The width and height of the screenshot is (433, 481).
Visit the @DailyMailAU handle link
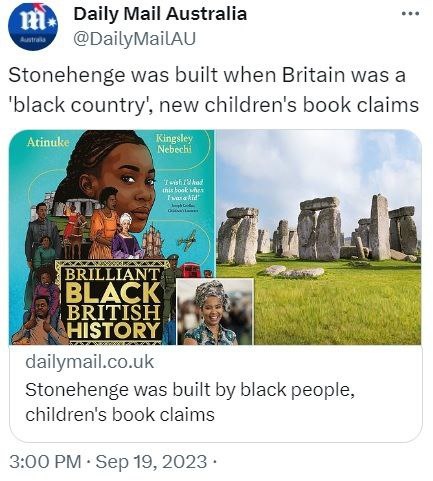(x=134, y=39)
